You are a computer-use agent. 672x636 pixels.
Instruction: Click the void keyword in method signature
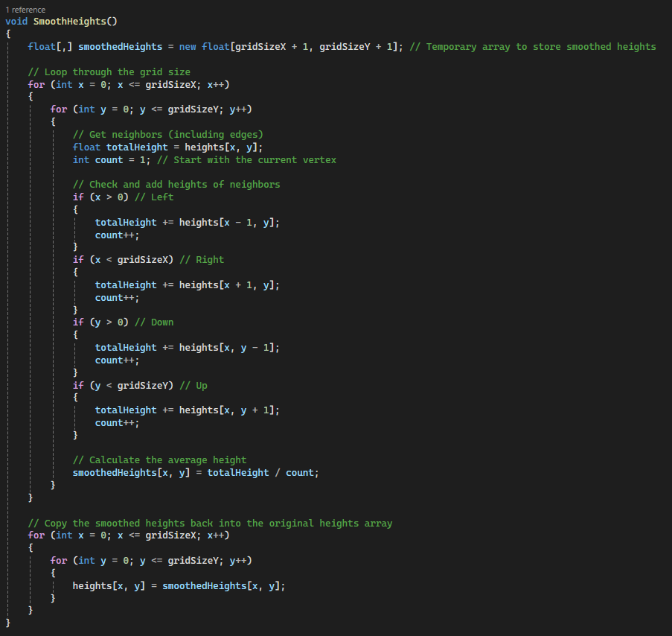click(x=16, y=21)
